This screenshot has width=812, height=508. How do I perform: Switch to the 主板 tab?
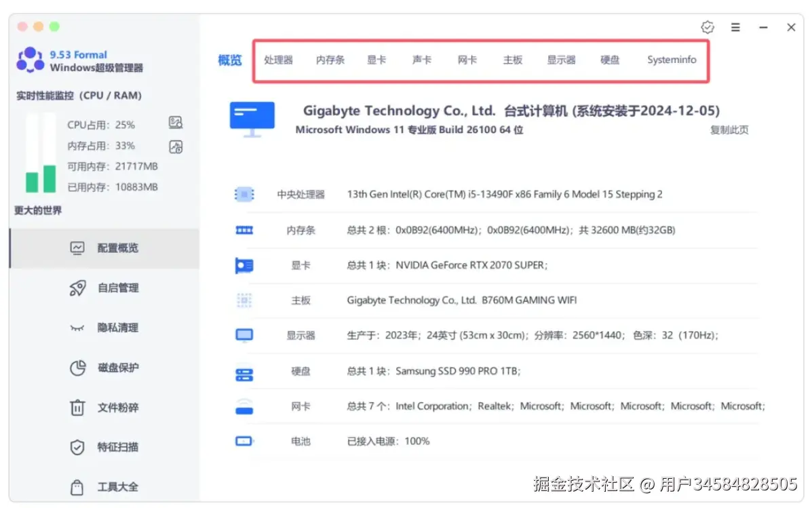coord(513,60)
